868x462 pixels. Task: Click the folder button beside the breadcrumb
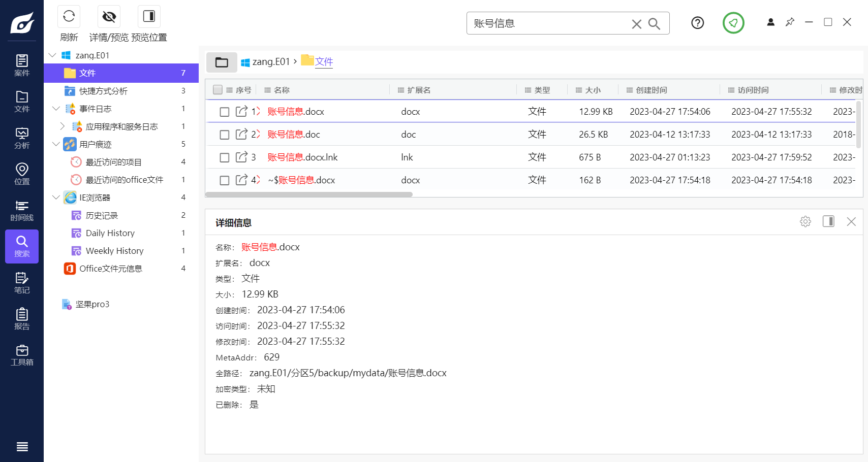tap(222, 62)
